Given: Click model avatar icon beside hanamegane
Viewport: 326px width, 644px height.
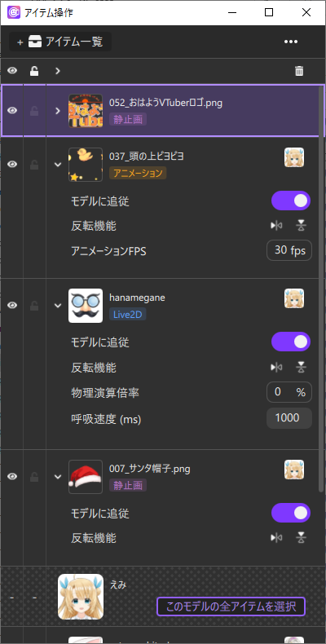Looking at the screenshot, I should click(294, 298).
